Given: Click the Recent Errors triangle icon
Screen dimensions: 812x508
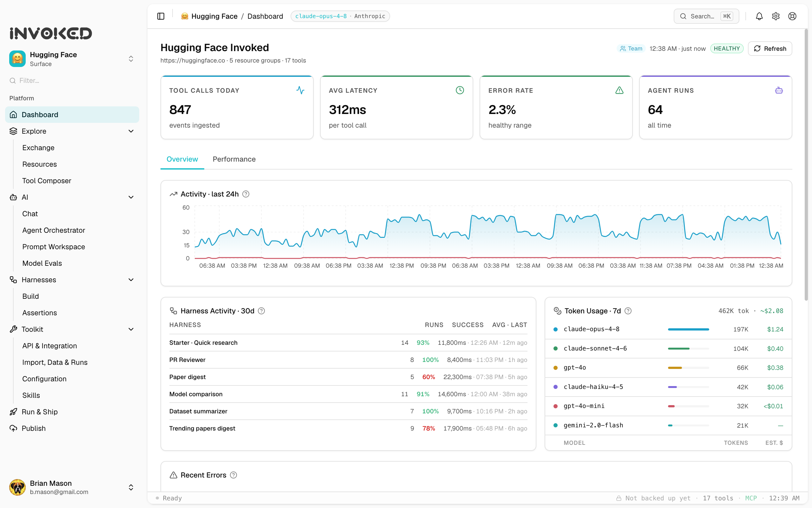Looking at the screenshot, I should tap(174, 475).
